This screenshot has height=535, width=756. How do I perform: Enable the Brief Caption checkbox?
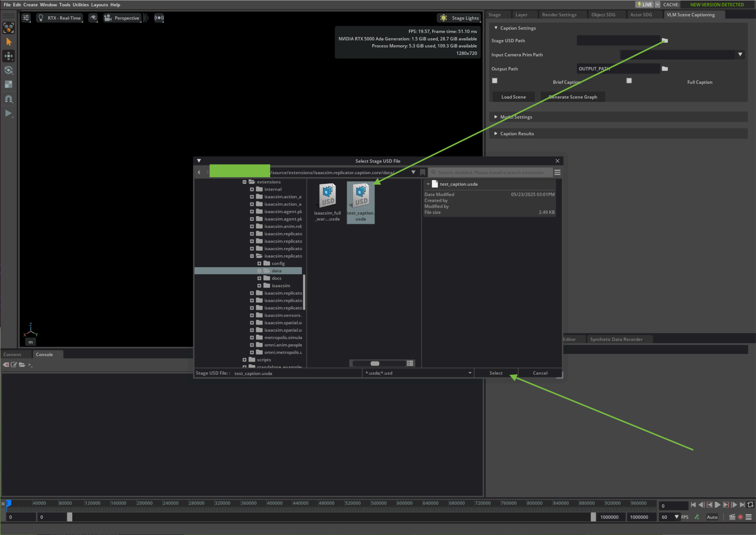coord(495,80)
